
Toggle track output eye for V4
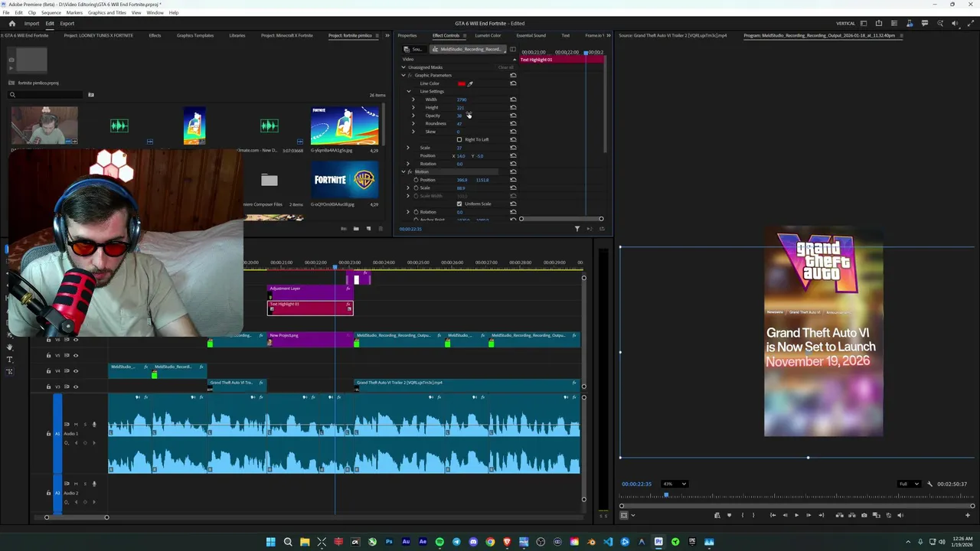(x=75, y=371)
